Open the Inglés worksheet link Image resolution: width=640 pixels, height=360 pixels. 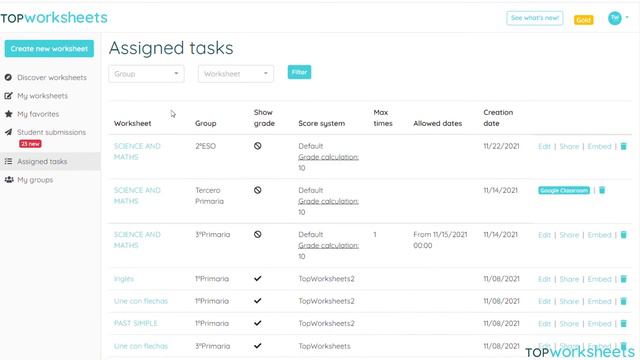(124, 279)
